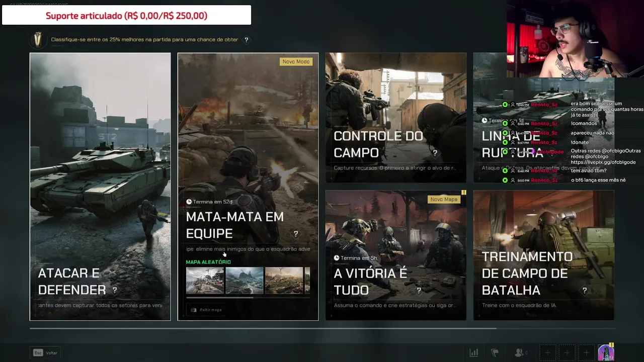
Task: Open help for Atacar e Defender mode
Action: point(115,290)
